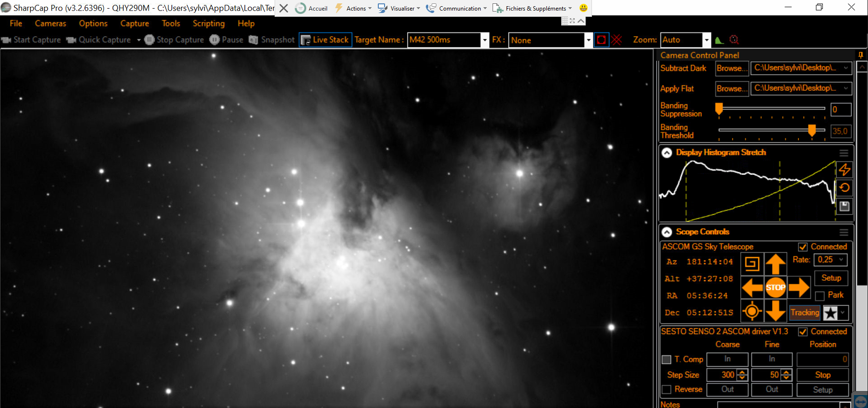Open the Zoom dropdown arrow
Viewport: 868px width, 408px height.
click(706, 40)
